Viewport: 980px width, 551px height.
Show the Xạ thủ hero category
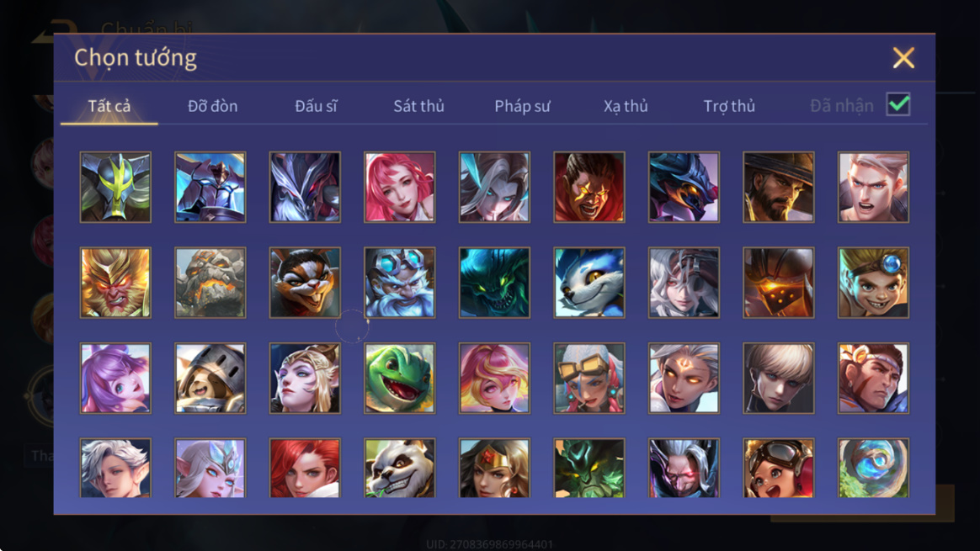[x=626, y=106]
